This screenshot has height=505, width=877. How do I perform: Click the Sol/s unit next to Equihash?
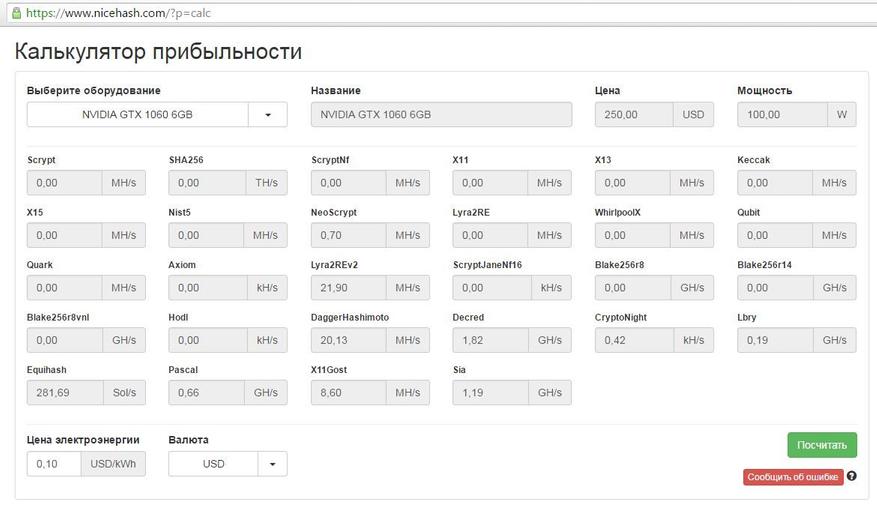tap(124, 393)
